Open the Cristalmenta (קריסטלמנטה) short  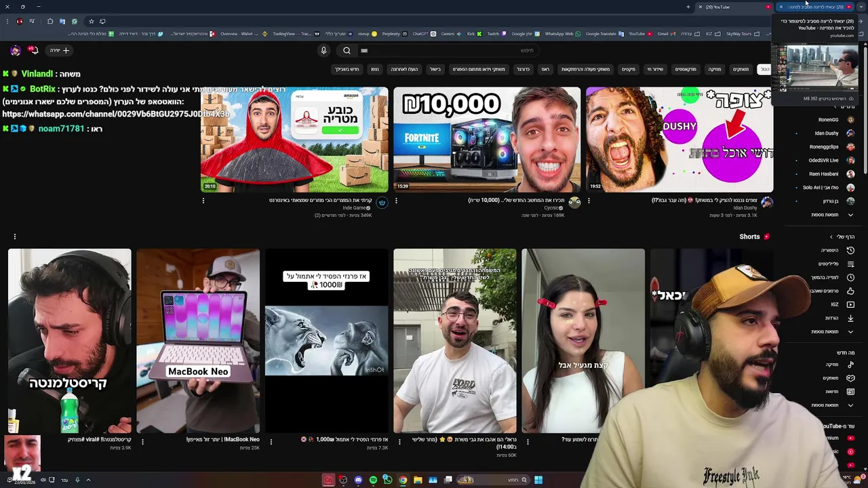point(69,341)
